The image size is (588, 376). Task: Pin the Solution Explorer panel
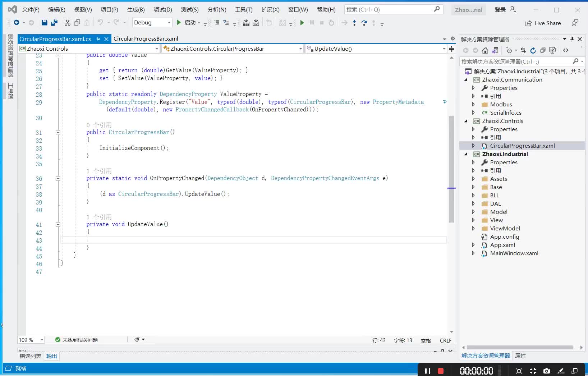click(572, 39)
